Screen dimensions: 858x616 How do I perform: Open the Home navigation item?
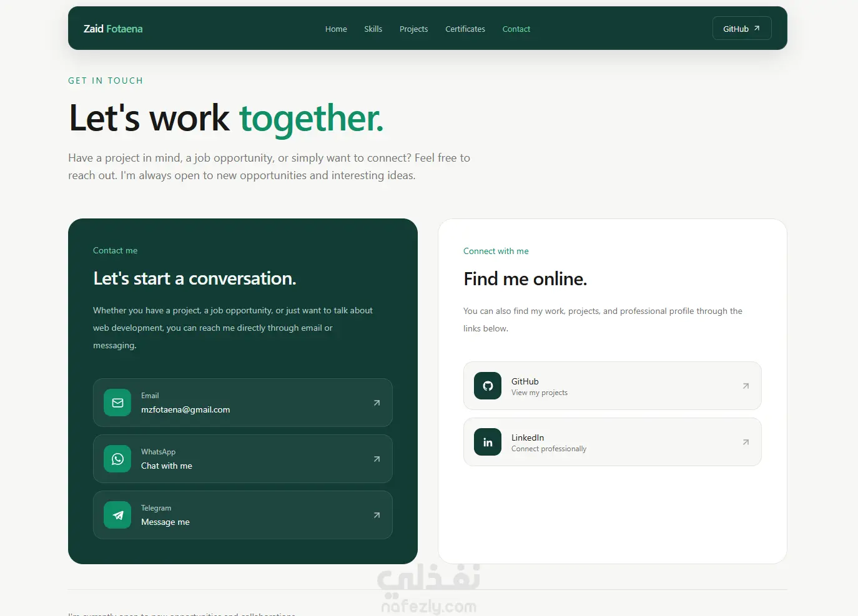click(x=336, y=29)
